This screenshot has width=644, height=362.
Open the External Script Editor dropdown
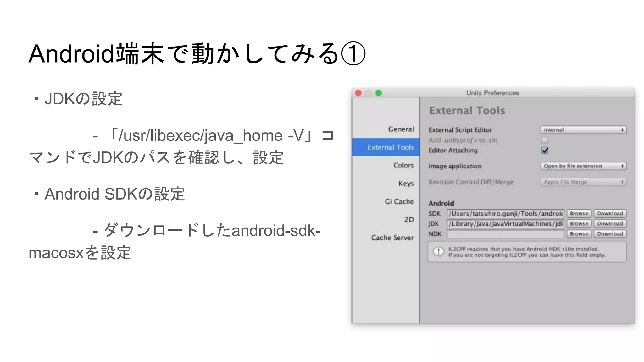[583, 130]
